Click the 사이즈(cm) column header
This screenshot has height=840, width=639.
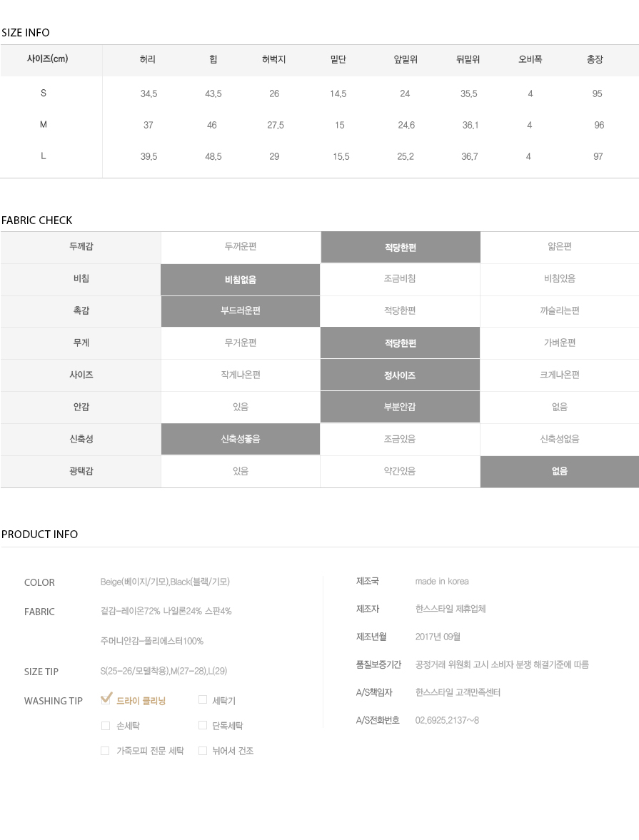click(48, 59)
